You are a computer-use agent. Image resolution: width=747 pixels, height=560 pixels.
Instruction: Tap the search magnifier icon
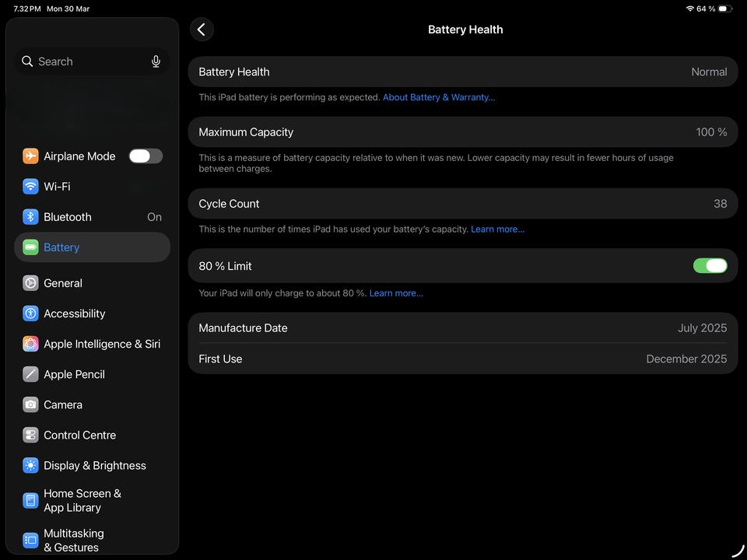pos(27,61)
